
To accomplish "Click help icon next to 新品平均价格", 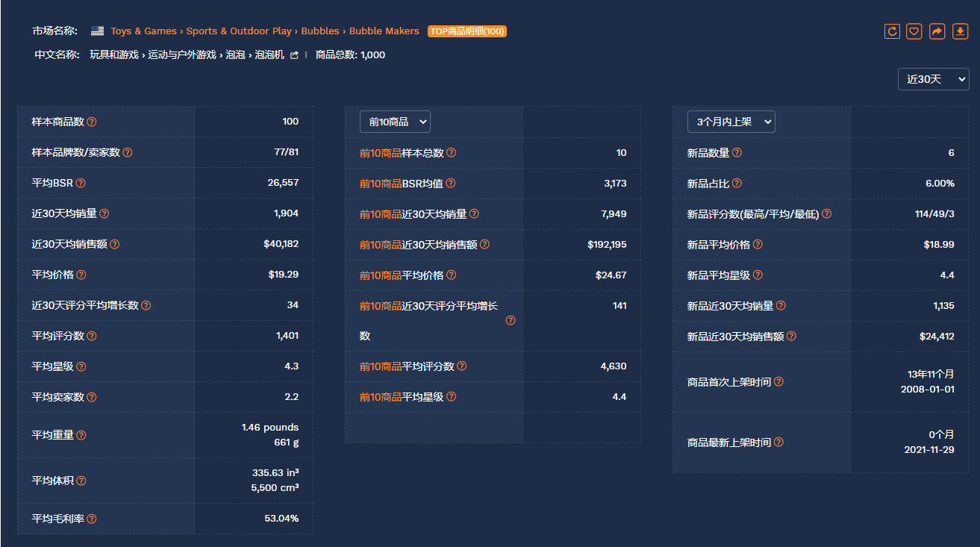I will coord(758,245).
